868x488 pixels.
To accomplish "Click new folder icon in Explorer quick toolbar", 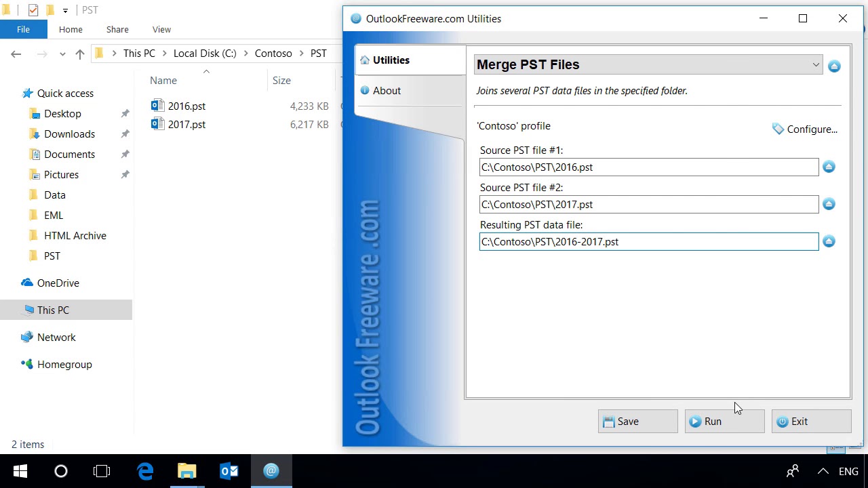I will (x=50, y=10).
